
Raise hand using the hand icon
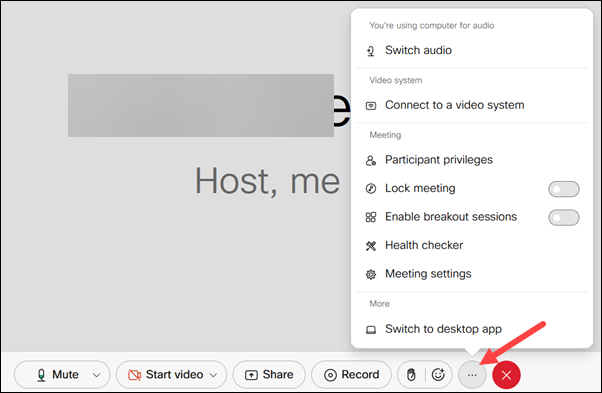(x=411, y=375)
